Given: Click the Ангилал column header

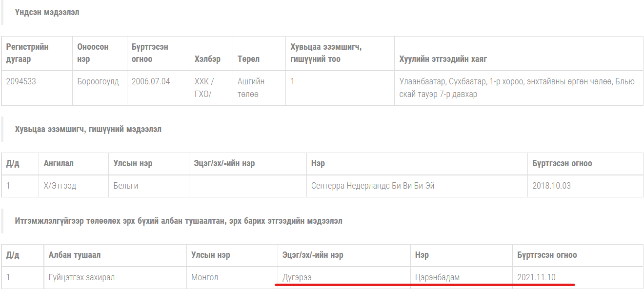Looking at the screenshot, I should coord(59,163).
